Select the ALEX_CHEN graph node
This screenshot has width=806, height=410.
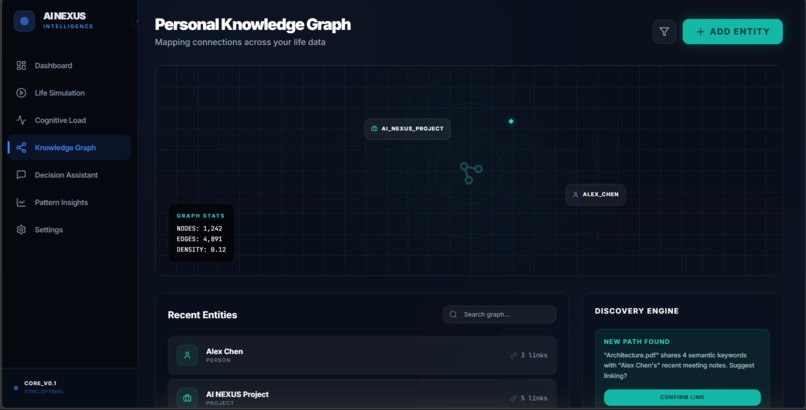[x=596, y=195]
